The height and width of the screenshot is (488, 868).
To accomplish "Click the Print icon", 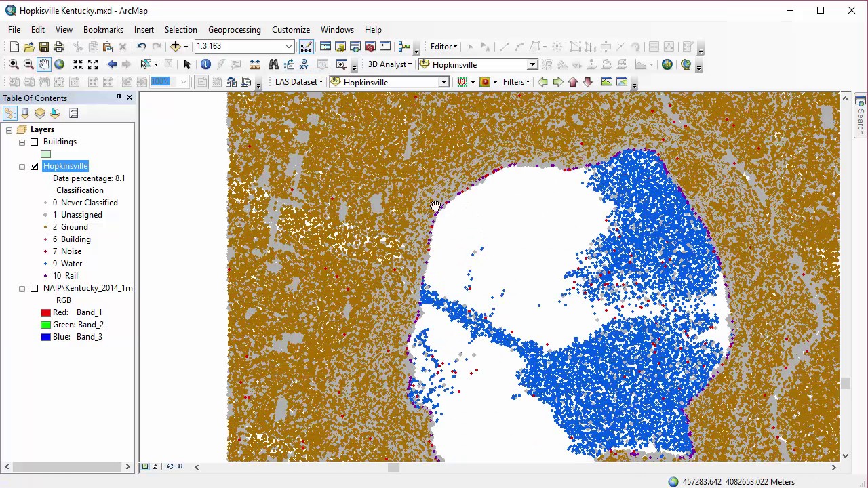I will [59, 46].
